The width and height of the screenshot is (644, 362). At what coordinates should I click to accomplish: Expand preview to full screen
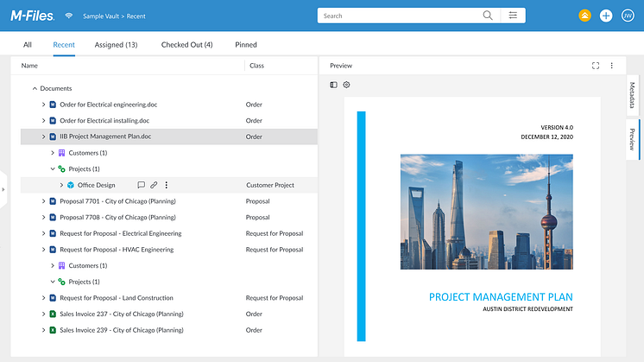[x=596, y=66]
